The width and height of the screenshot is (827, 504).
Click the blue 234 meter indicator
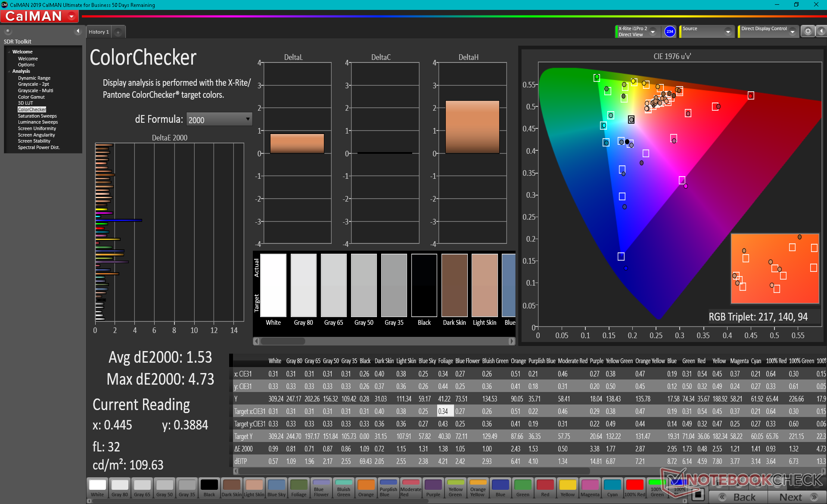[x=669, y=31]
